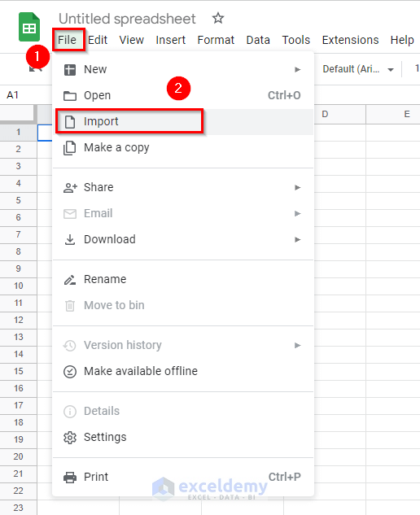
Task: Click the Move to bin label
Action: (114, 305)
